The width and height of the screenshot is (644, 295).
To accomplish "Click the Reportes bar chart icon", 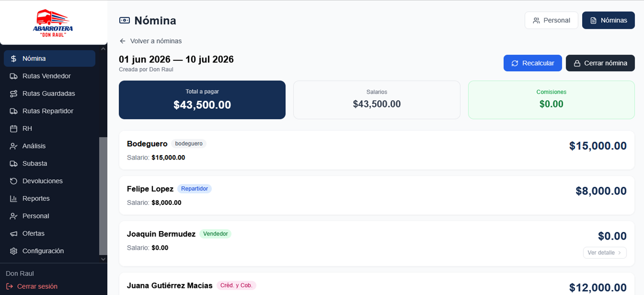I will pos(14,198).
